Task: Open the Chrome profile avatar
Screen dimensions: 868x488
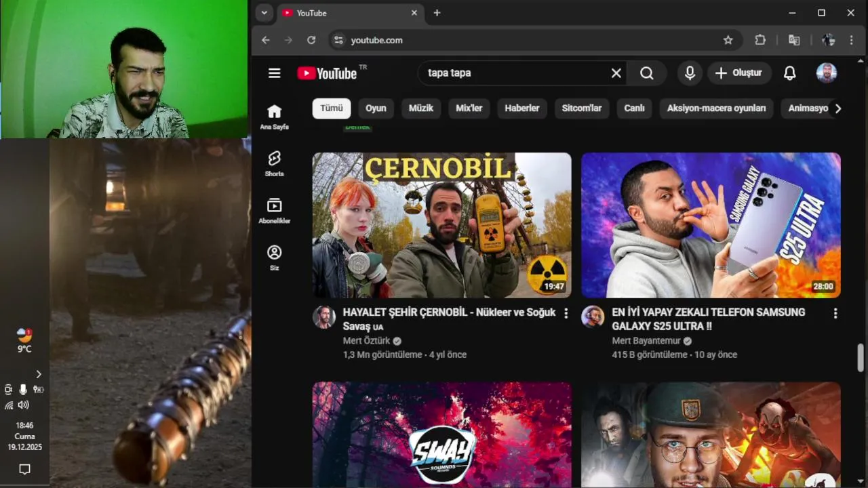Action: click(x=828, y=40)
